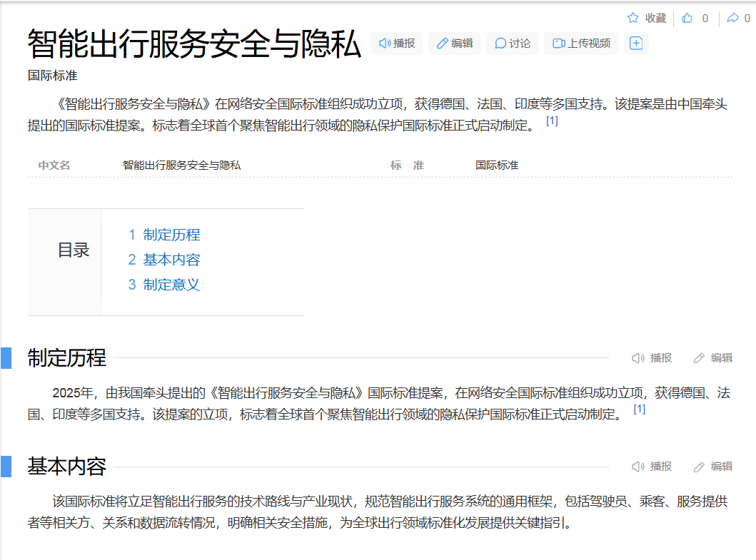Open citation [1] in the summary paragraph
The image size is (756, 560).
[x=552, y=121]
